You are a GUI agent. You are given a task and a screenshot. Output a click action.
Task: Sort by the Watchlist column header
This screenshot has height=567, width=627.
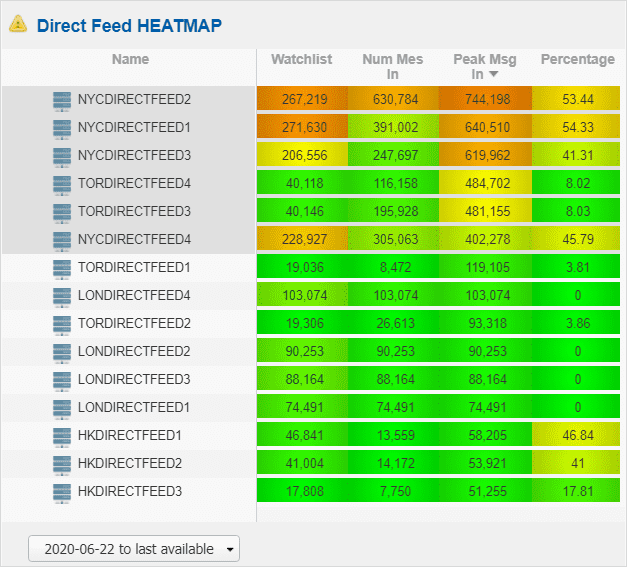[302, 59]
